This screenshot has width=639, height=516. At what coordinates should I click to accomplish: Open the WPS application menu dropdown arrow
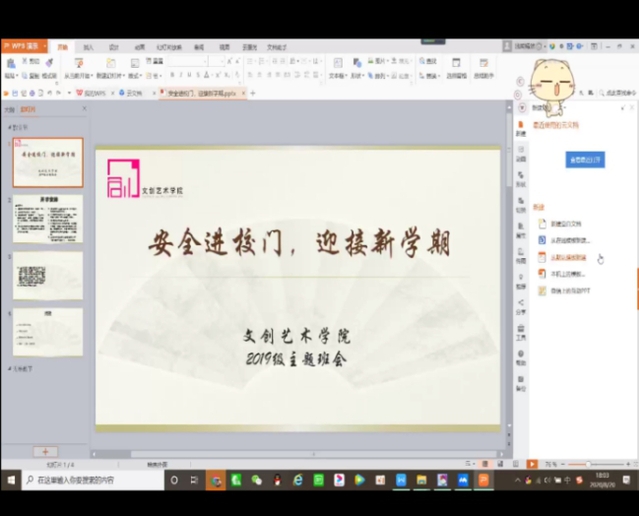[44, 46]
